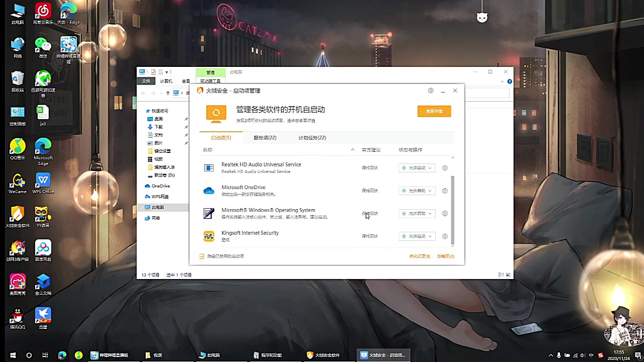
Task: Switch to 服务项(22) tab
Action: pos(265,138)
